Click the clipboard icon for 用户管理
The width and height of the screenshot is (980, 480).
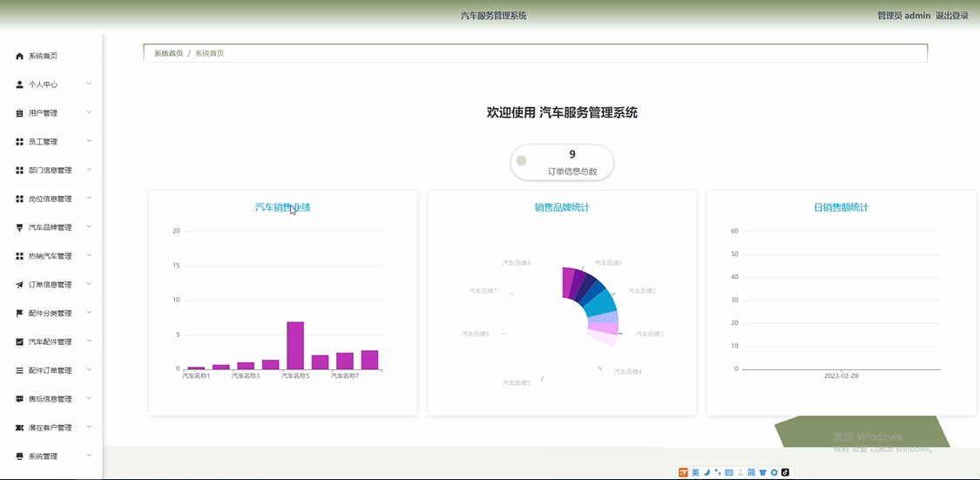click(19, 113)
